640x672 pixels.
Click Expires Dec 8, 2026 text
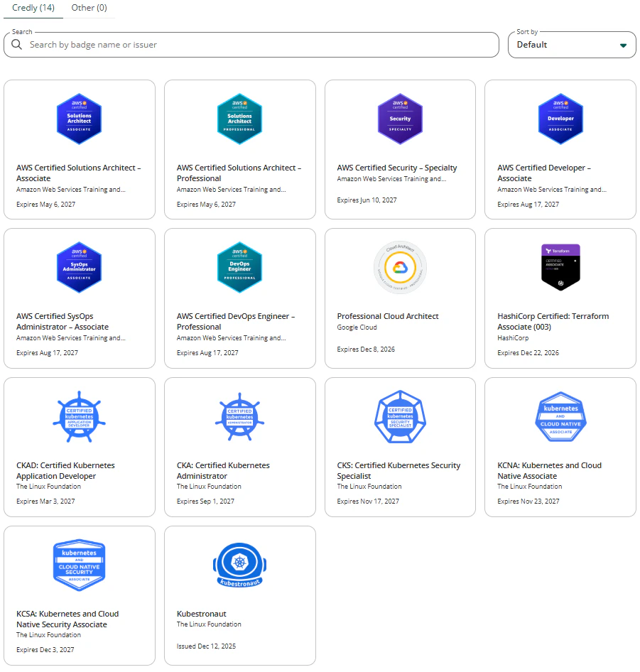(x=366, y=349)
